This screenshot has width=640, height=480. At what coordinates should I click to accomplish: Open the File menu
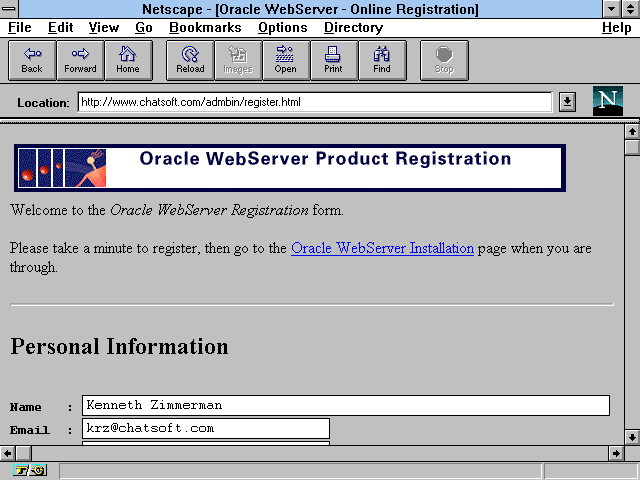pyautogui.click(x=20, y=28)
